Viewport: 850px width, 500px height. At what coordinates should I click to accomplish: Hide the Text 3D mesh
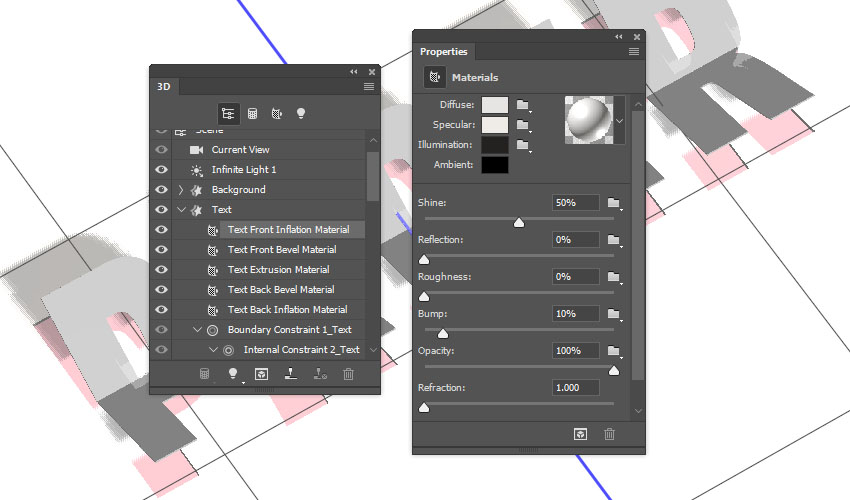pos(162,210)
